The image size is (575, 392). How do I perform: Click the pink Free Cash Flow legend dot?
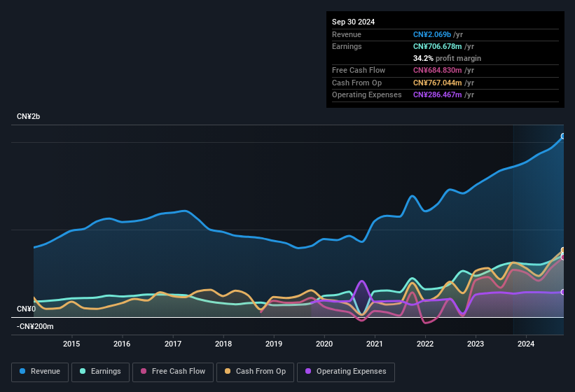144,372
